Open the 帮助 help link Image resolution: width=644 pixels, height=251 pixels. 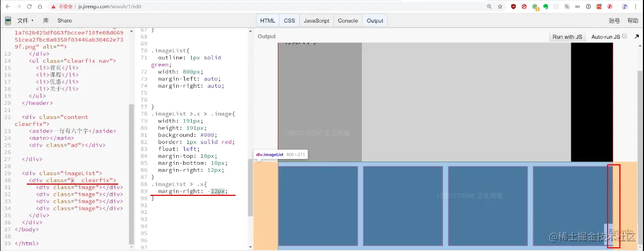coord(633,20)
